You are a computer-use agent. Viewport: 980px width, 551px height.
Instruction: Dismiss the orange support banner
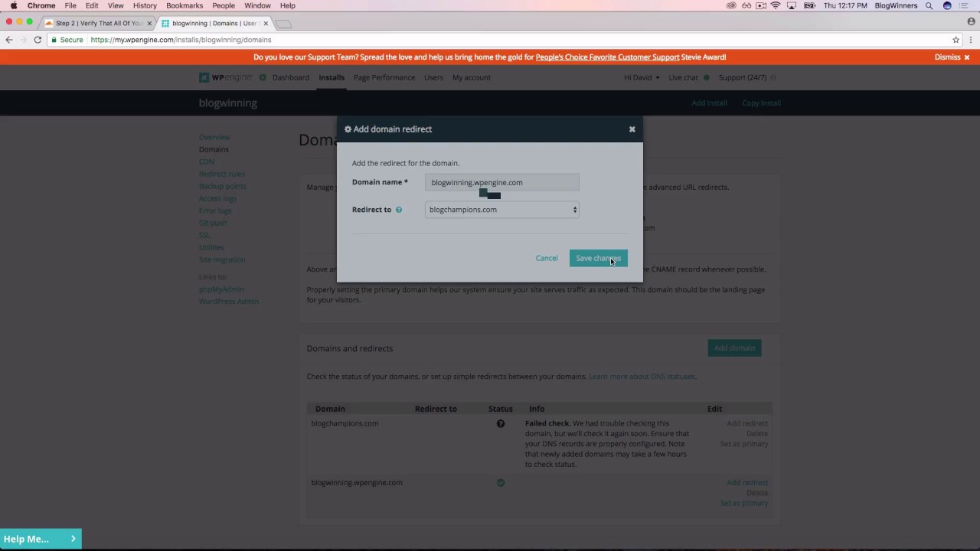952,57
